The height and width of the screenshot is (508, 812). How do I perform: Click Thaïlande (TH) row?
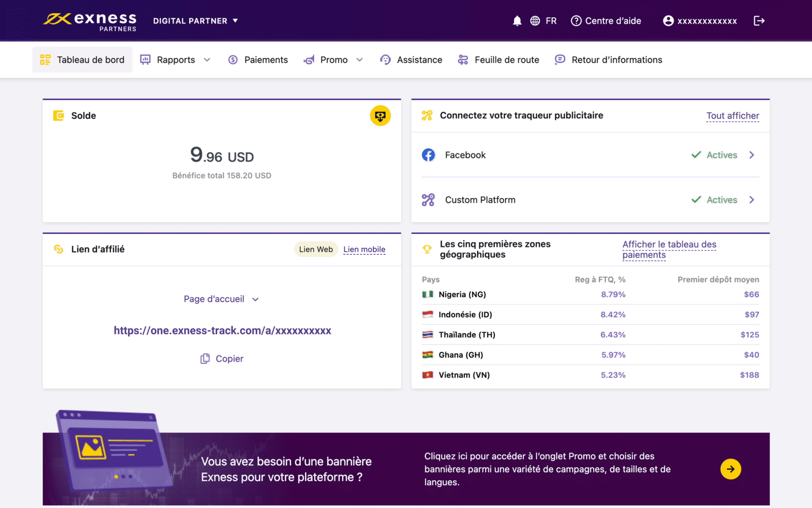coord(590,335)
